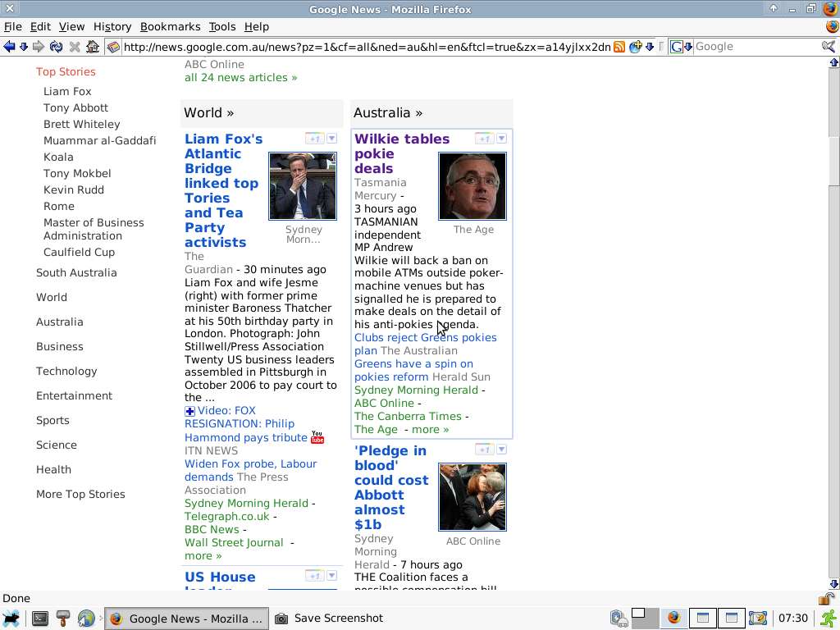Click the Back navigation arrow

9,47
